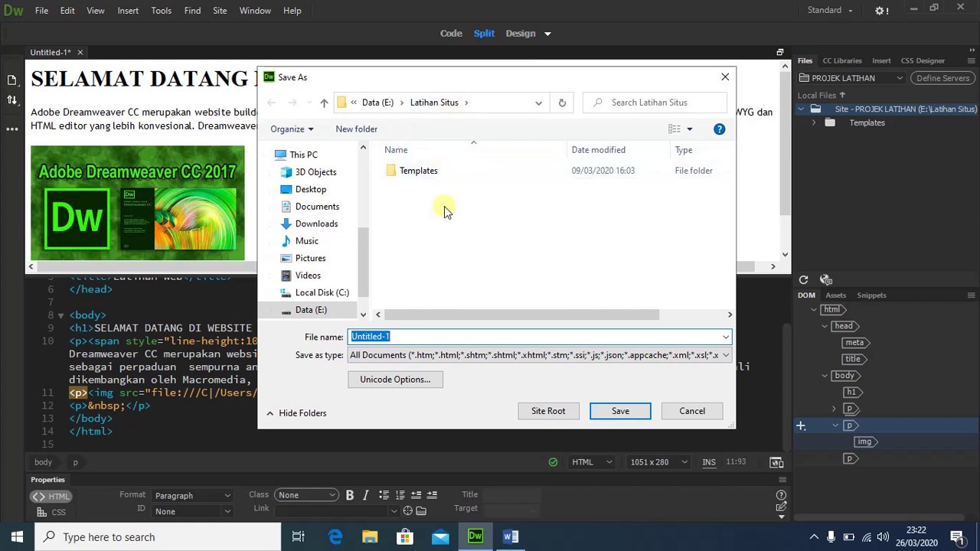Click the more tools ellipsis in left toolbar
Image resolution: width=980 pixels, height=551 pixels.
(x=11, y=129)
